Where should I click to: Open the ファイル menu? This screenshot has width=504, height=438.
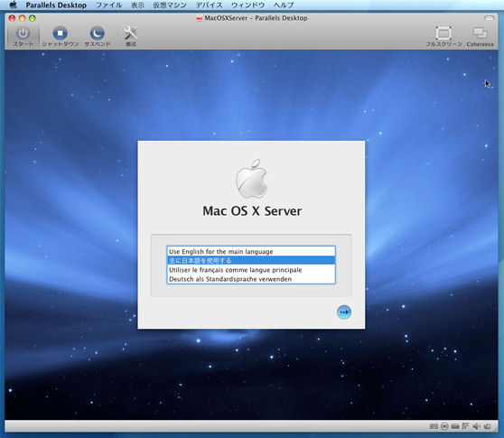[x=109, y=5]
